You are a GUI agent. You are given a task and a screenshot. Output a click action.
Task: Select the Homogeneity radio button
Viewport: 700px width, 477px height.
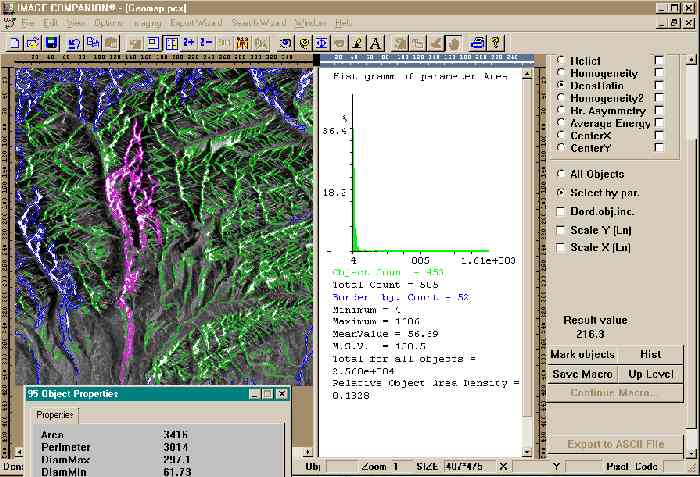coord(560,73)
